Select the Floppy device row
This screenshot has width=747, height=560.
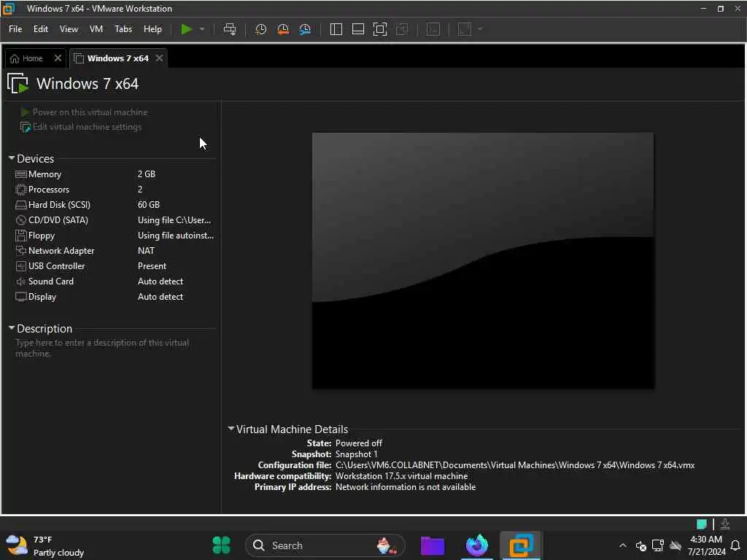click(115, 236)
